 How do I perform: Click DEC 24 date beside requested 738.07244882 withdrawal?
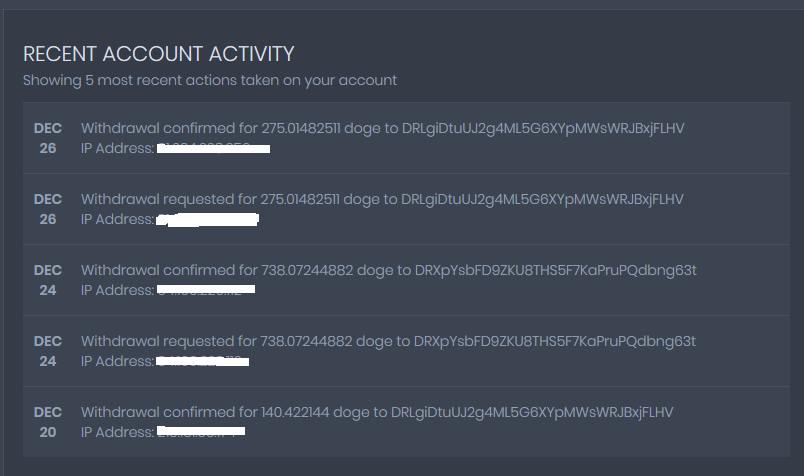pyautogui.click(x=48, y=351)
